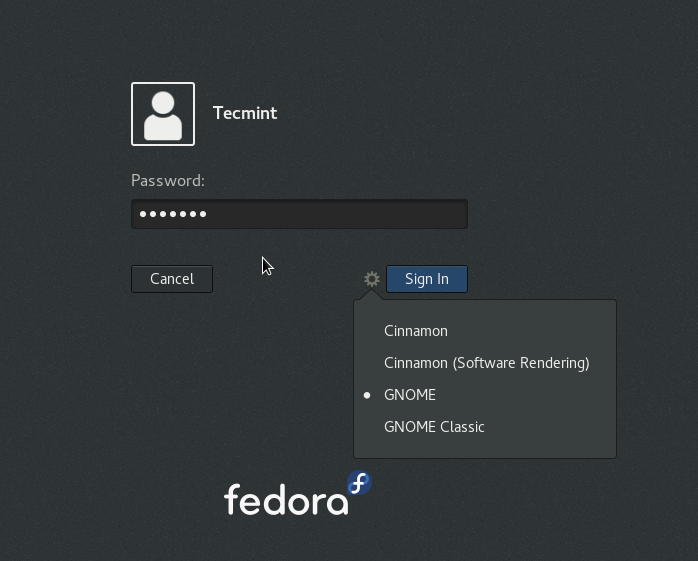Click the Cancel button
The width and height of the screenshot is (698, 561).
(172, 279)
